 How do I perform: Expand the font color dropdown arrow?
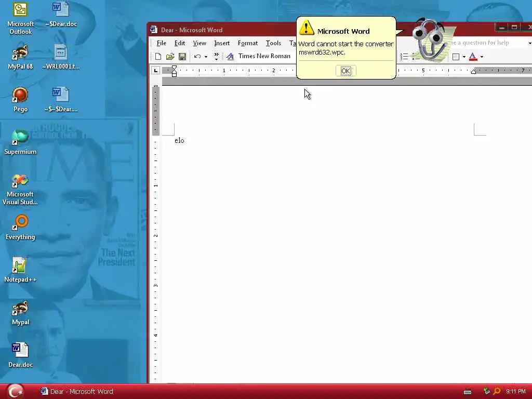click(x=482, y=57)
